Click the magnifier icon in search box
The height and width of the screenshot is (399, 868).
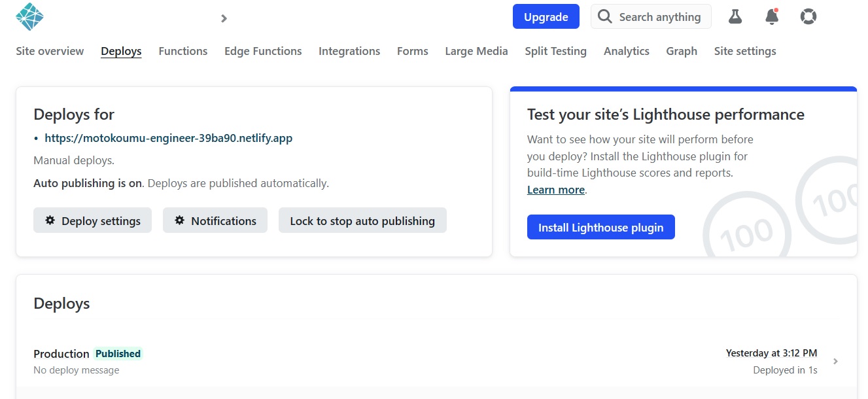pos(605,17)
